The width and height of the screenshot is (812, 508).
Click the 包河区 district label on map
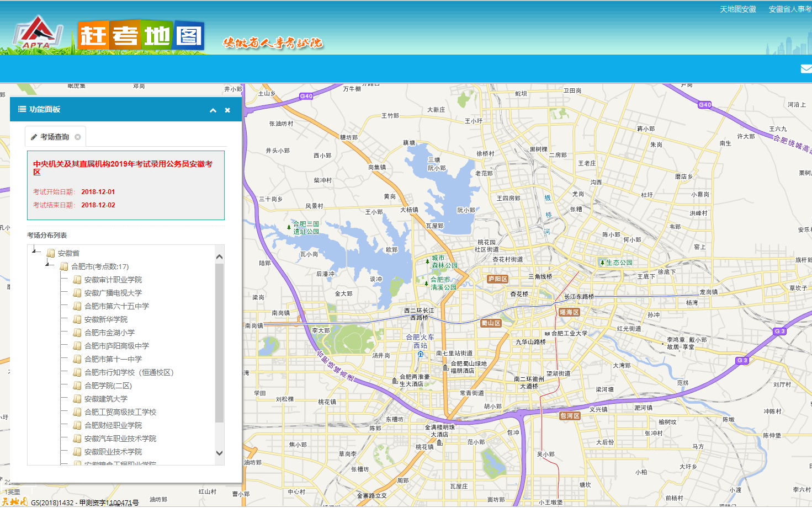coord(570,416)
